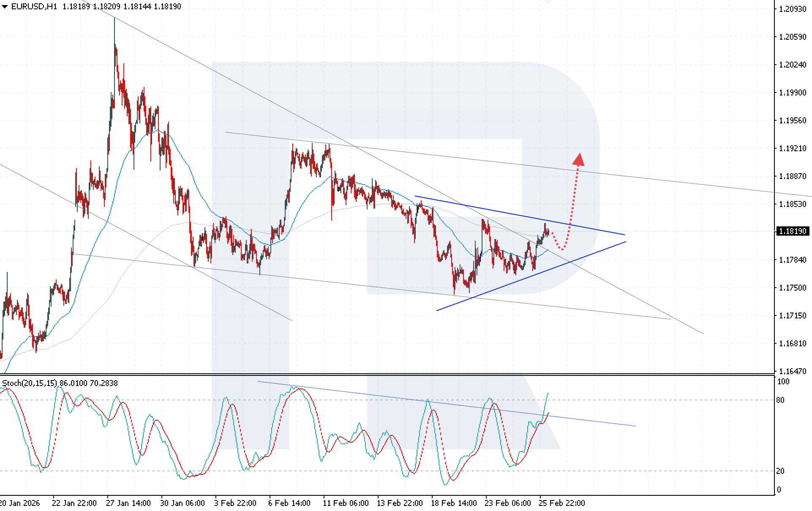Click the 1.18870 price axis label
The image size is (812, 511).
coord(793,176)
